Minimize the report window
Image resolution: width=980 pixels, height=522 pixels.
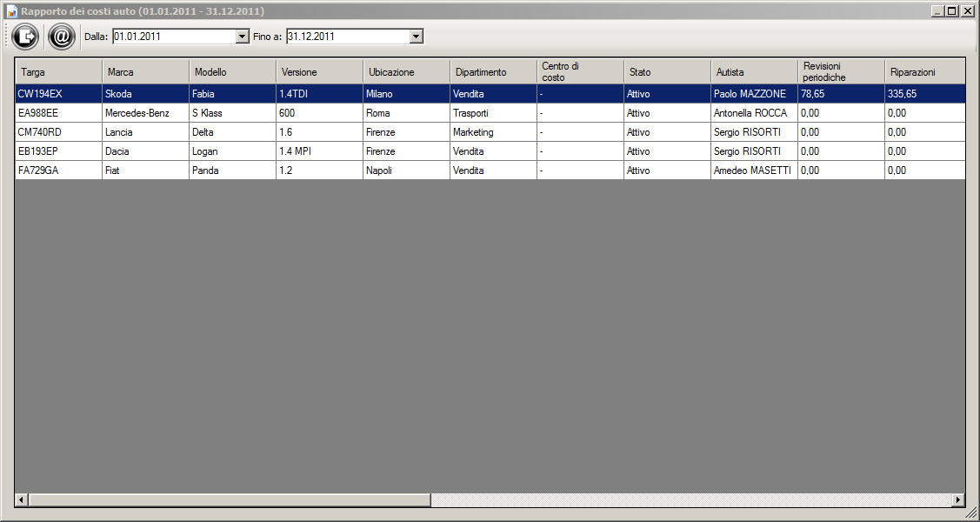(937, 11)
